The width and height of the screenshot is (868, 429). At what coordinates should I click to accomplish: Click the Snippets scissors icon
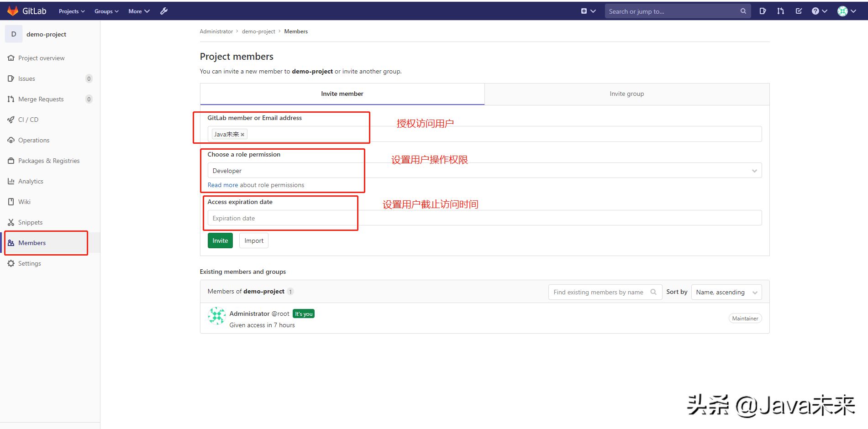coord(11,222)
